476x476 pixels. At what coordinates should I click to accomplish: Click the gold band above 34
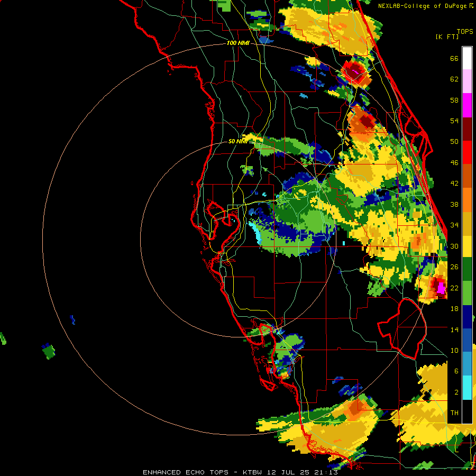coord(467,224)
